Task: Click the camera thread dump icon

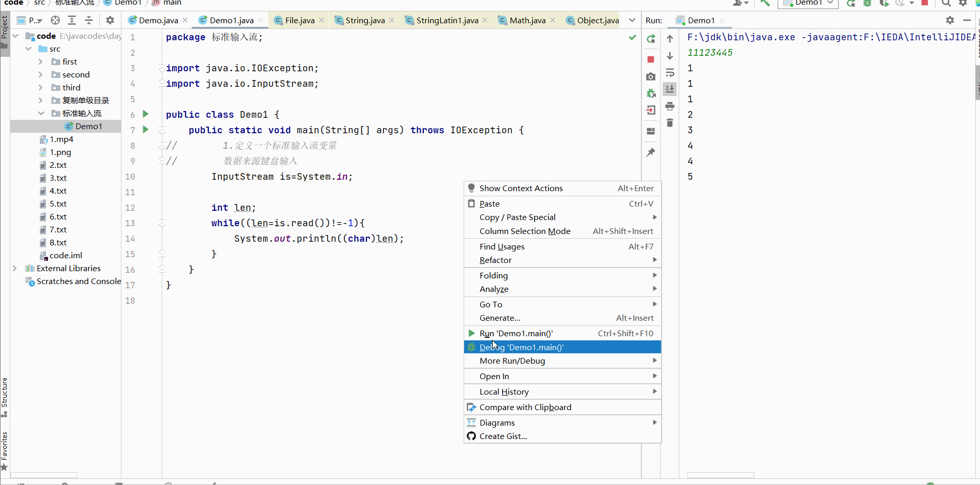Action: pyautogui.click(x=651, y=76)
